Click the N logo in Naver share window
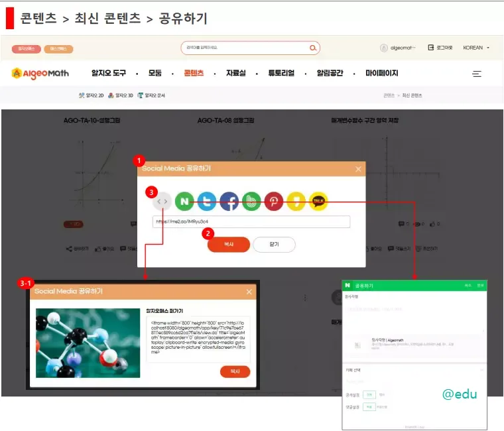Screen dimensions: 504x431 click(x=347, y=285)
